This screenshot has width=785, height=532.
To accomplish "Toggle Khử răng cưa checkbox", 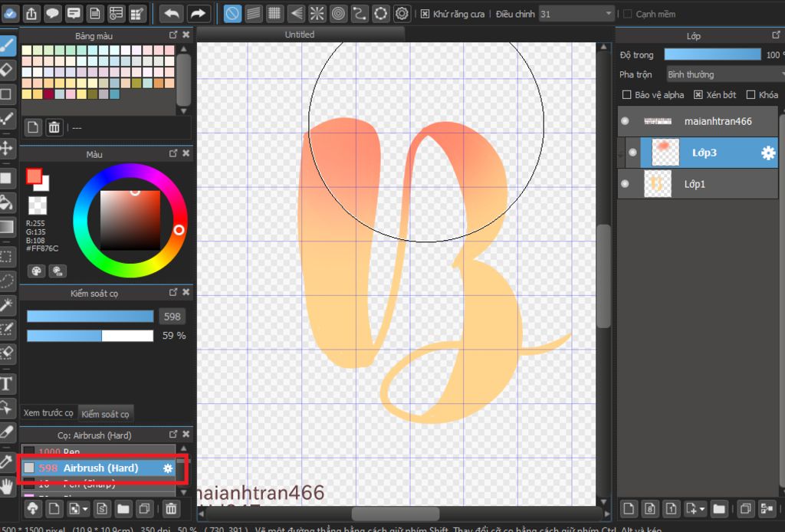I will [425, 14].
